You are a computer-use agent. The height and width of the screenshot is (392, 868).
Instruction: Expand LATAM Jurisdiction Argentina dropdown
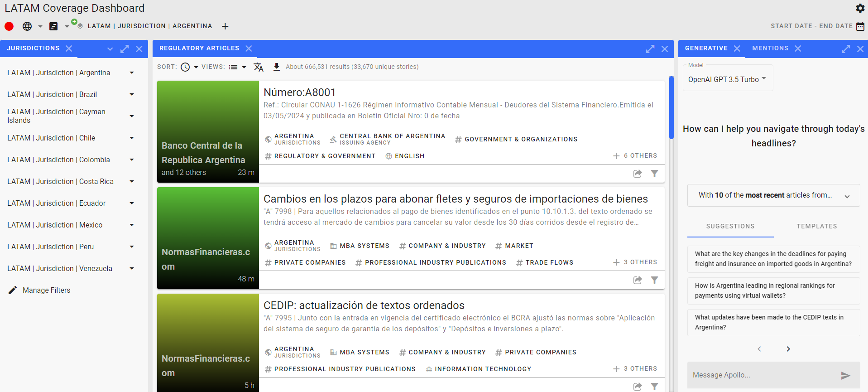(x=132, y=73)
